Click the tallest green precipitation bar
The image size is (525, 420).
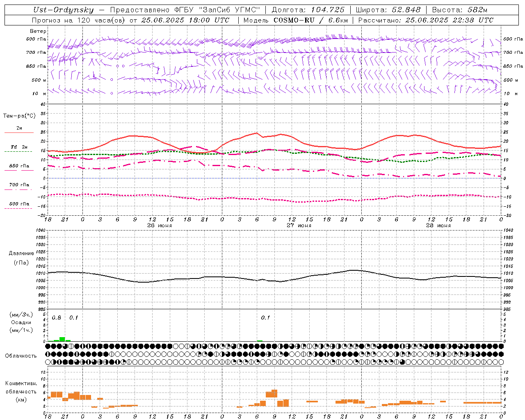[x=62, y=339]
